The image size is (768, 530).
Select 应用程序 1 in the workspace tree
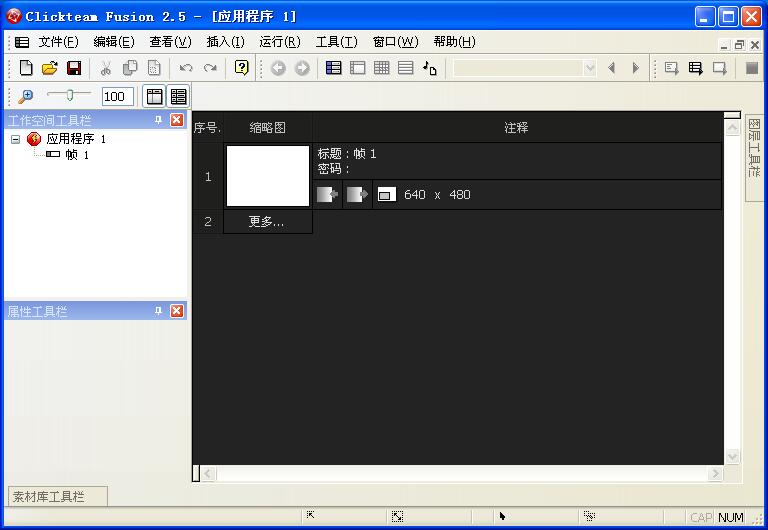(76, 139)
